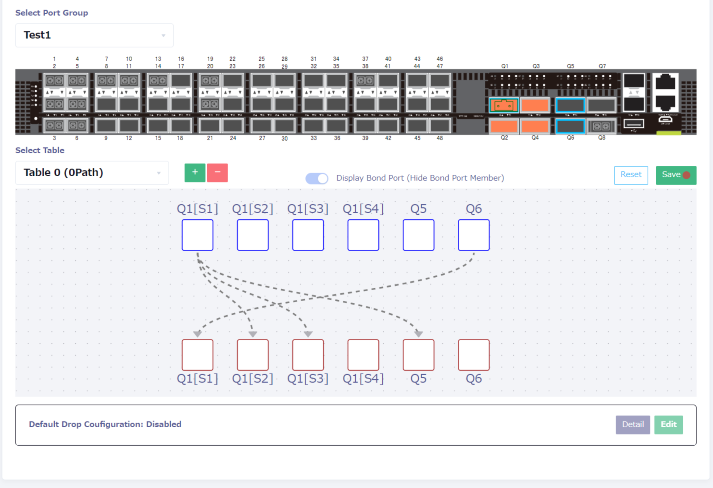The image size is (713, 488).
Task: Select port 19 on the switch panel
Action: pyautogui.click(x=210, y=81)
